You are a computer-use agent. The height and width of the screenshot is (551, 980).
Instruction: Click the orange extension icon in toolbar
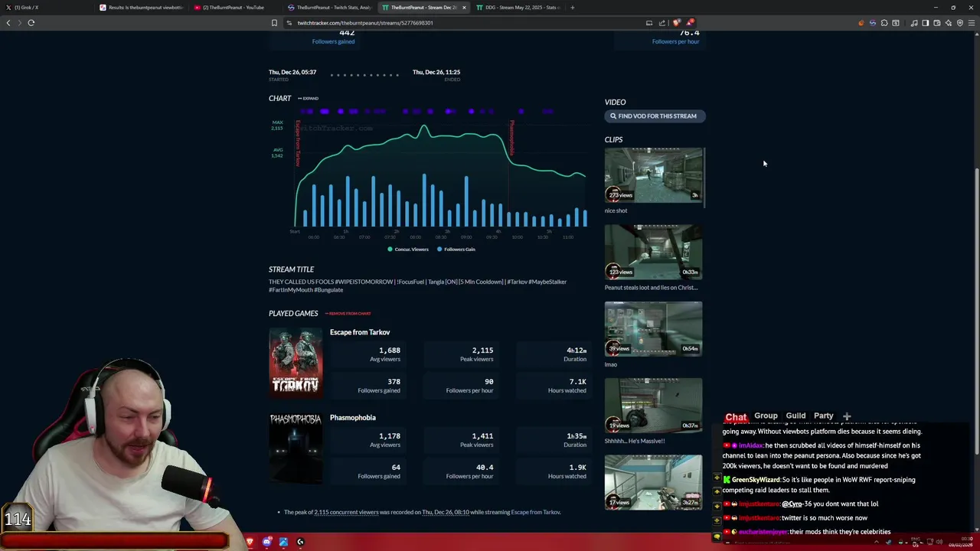click(x=861, y=23)
